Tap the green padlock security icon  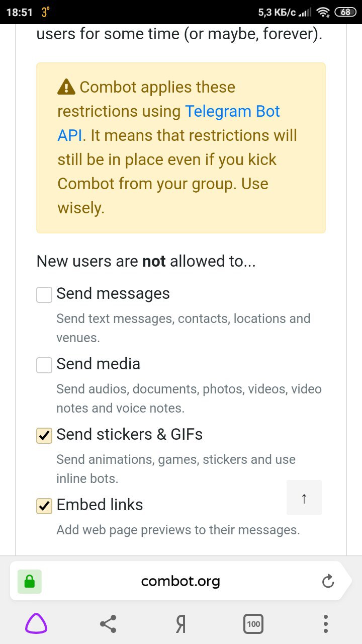(30, 582)
